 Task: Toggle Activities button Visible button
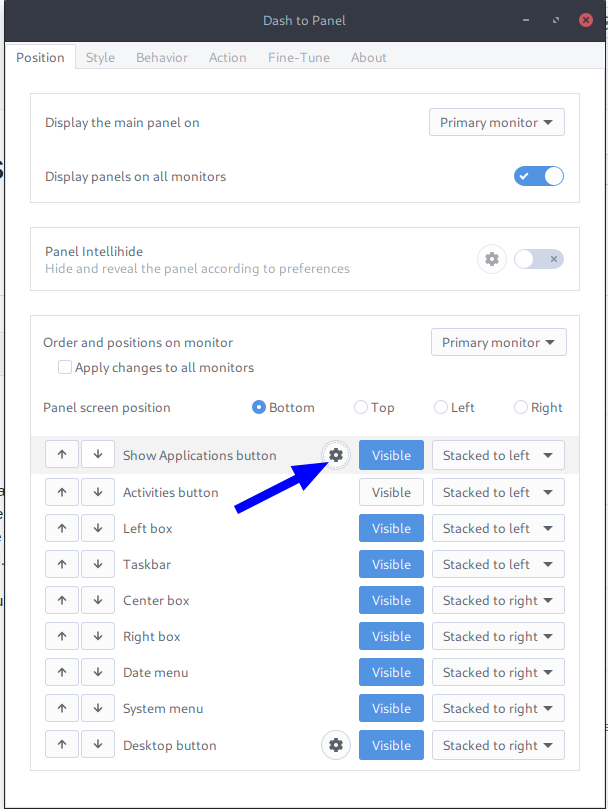click(391, 492)
